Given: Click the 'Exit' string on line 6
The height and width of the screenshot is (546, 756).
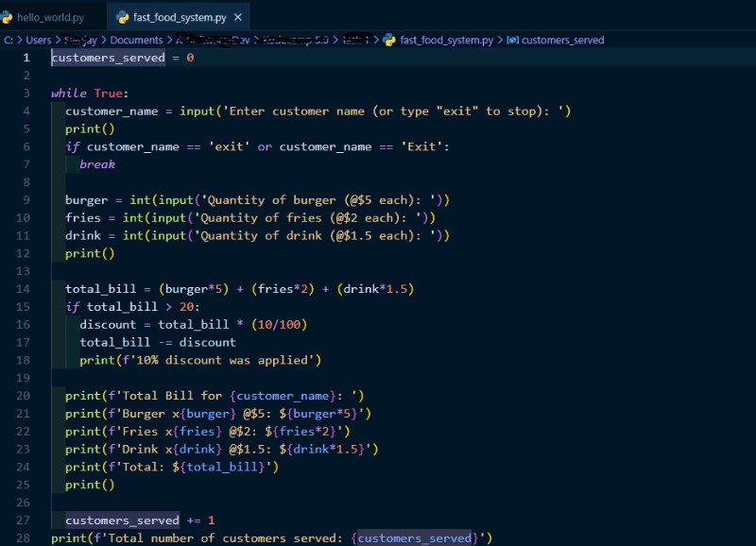Looking at the screenshot, I should pyautogui.click(x=421, y=147).
